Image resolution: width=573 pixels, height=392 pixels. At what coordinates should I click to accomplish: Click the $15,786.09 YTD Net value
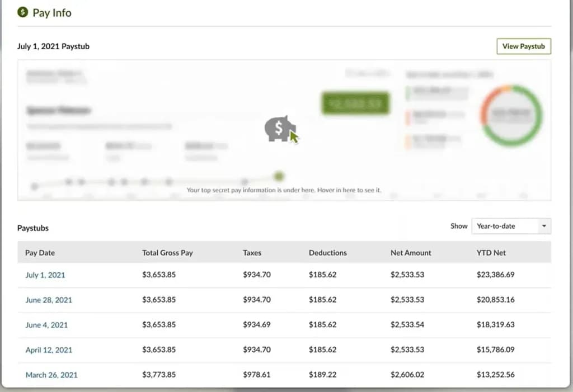tap(496, 350)
